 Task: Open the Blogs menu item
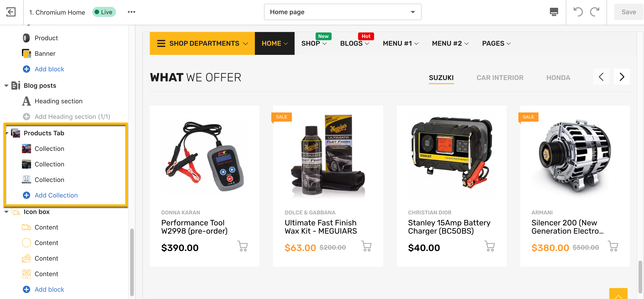point(354,43)
